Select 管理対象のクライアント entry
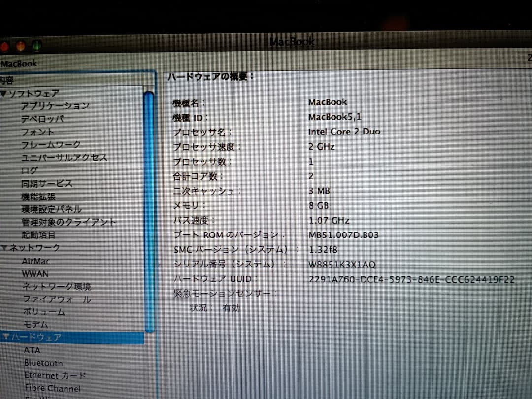532x399 pixels. (x=69, y=222)
